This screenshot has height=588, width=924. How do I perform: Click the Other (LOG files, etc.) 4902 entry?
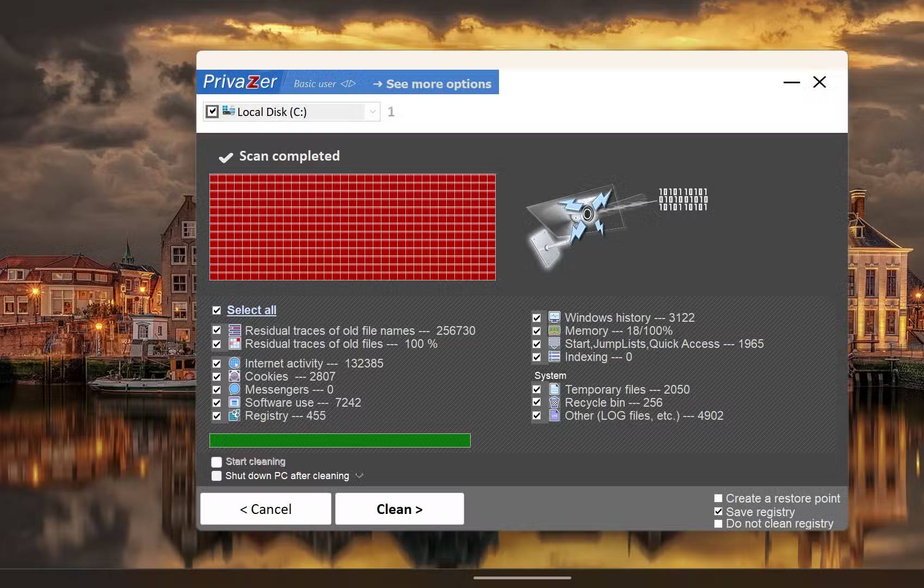pyautogui.click(x=644, y=415)
